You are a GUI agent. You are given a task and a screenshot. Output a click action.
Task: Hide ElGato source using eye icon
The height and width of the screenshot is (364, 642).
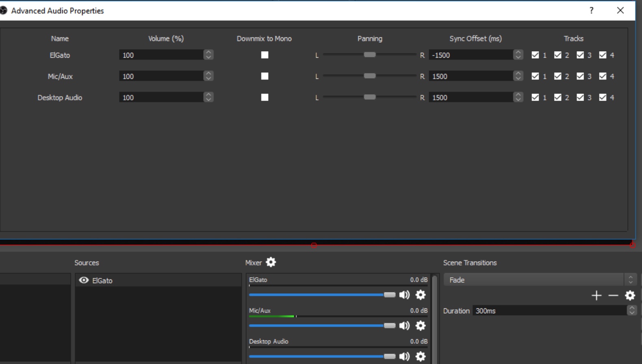point(84,280)
